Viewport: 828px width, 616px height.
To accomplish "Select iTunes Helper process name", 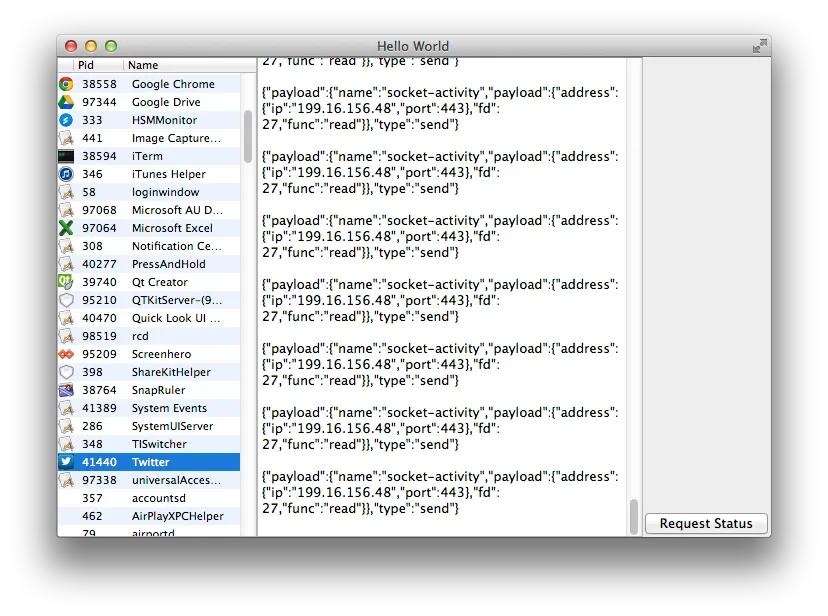I will tap(168, 174).
